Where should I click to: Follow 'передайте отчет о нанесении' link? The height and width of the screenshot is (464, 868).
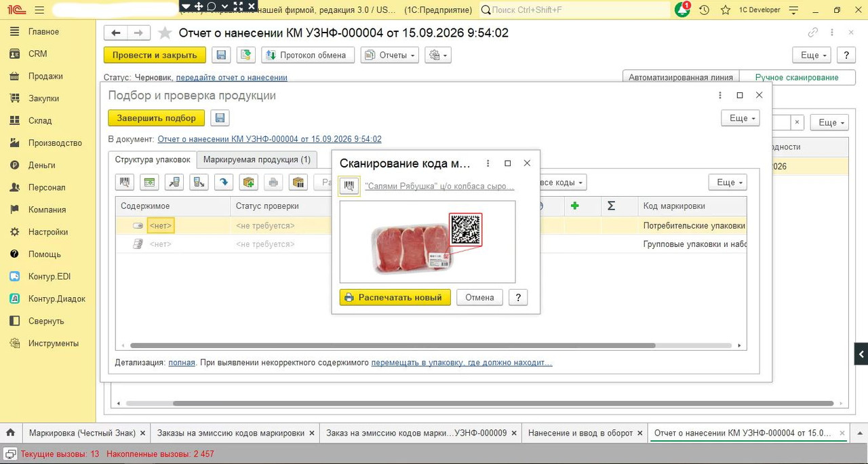click(232, 77)
